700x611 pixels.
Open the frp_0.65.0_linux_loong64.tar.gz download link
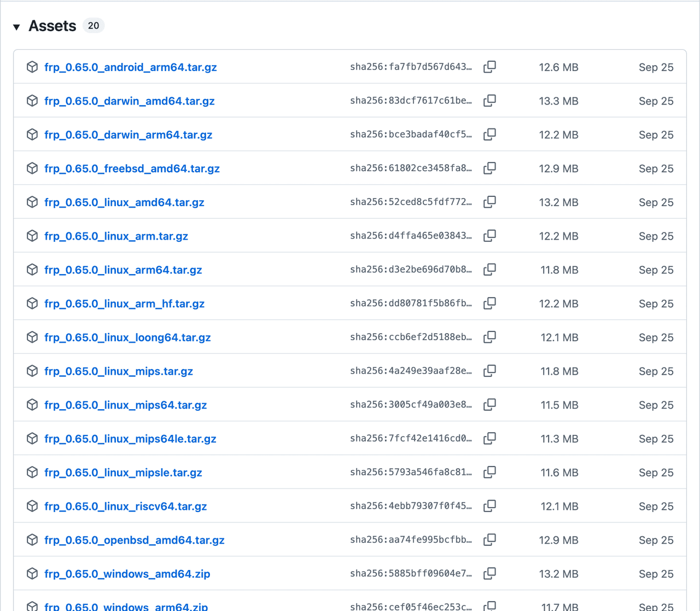127,337
